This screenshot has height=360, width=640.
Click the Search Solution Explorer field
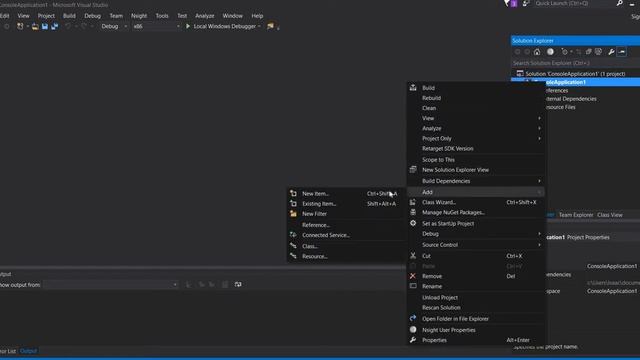(x=576, y=63)
